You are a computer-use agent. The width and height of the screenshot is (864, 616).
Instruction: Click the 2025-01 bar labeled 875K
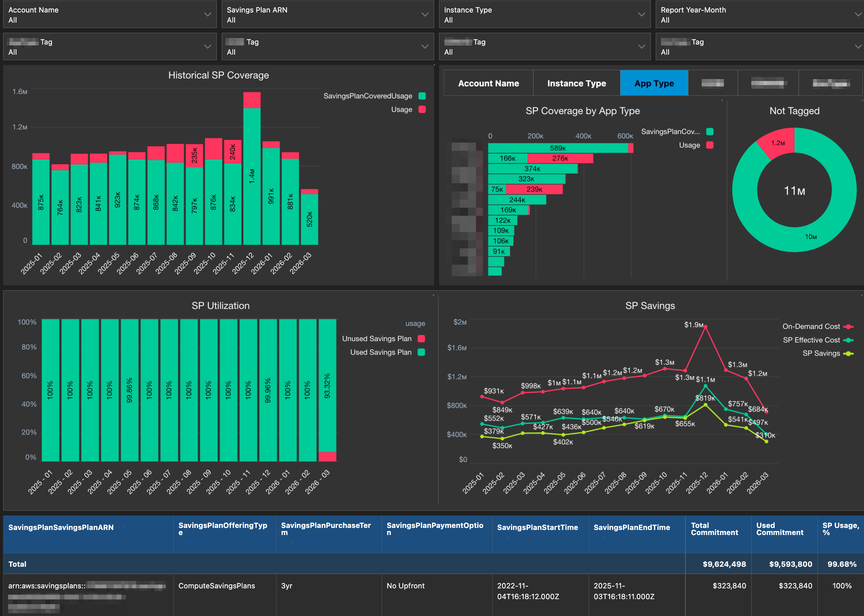click(x=41, y=202)
